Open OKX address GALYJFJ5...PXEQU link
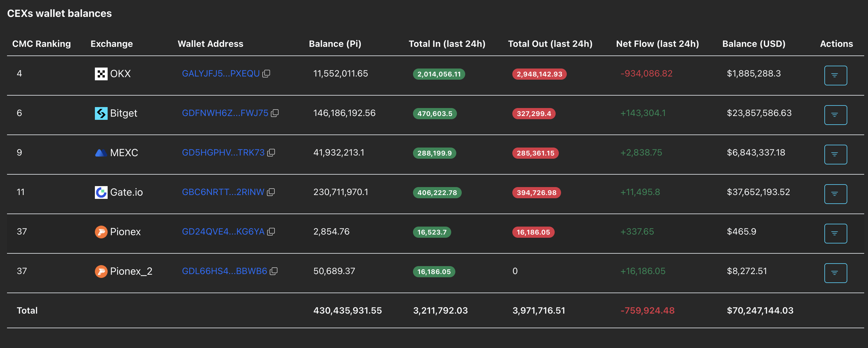This screenshot has width=868, height=348. pyautogui.click(x=220, y=74)
